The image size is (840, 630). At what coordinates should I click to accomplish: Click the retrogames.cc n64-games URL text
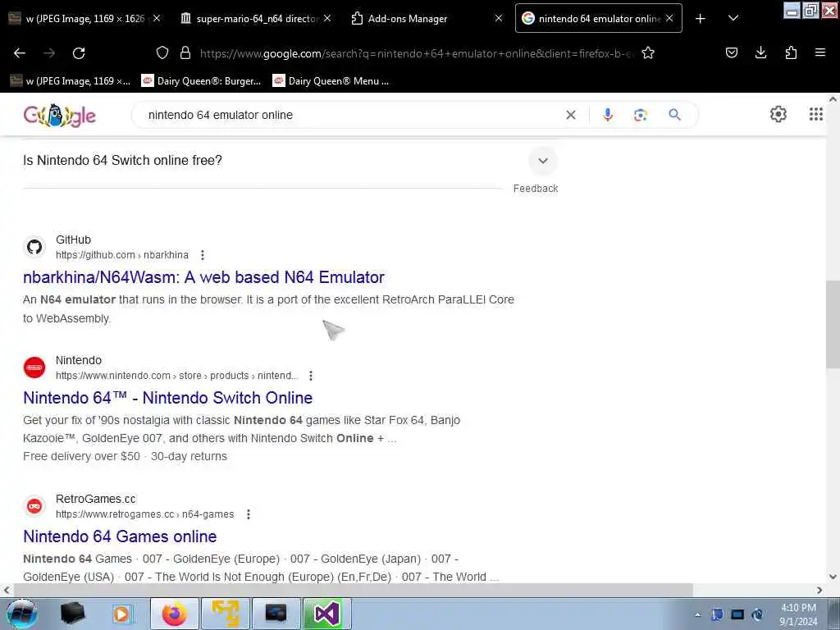(x=144, y=514)
